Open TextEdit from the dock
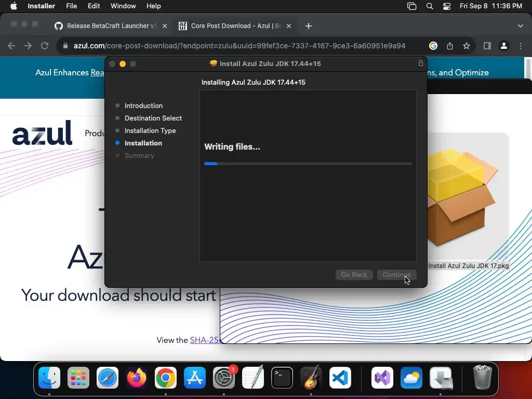The height and width of the screenshot is (399, 532). 253,378
